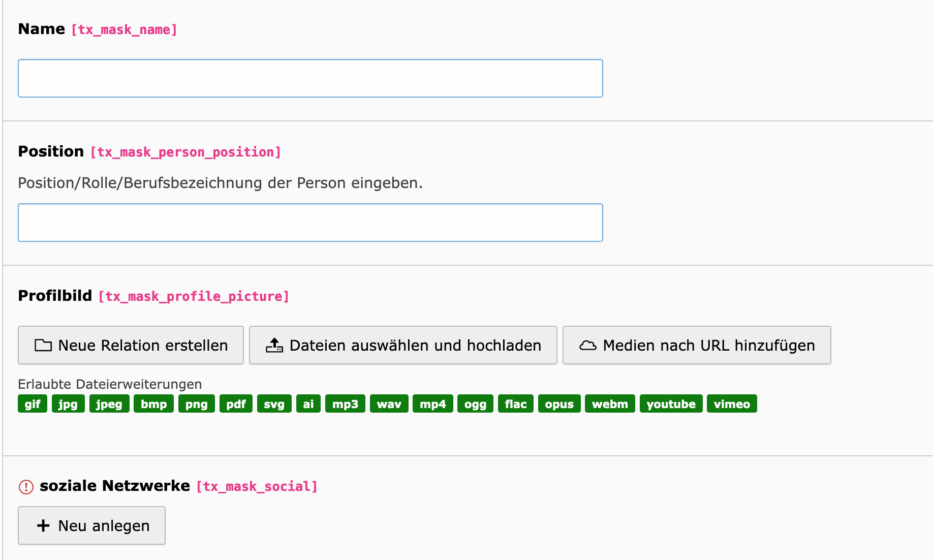Focus the Position text input field
Viewport: 933px width, 560px height.
tap(310, 223)
